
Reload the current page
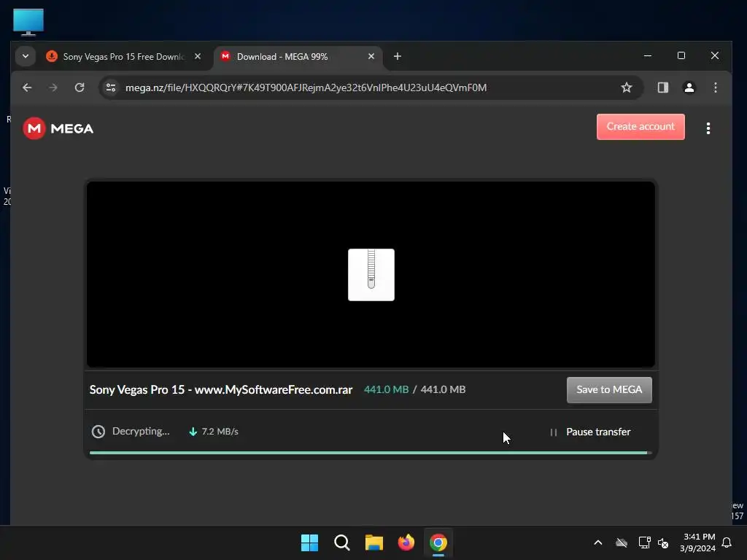coord(80,87)
